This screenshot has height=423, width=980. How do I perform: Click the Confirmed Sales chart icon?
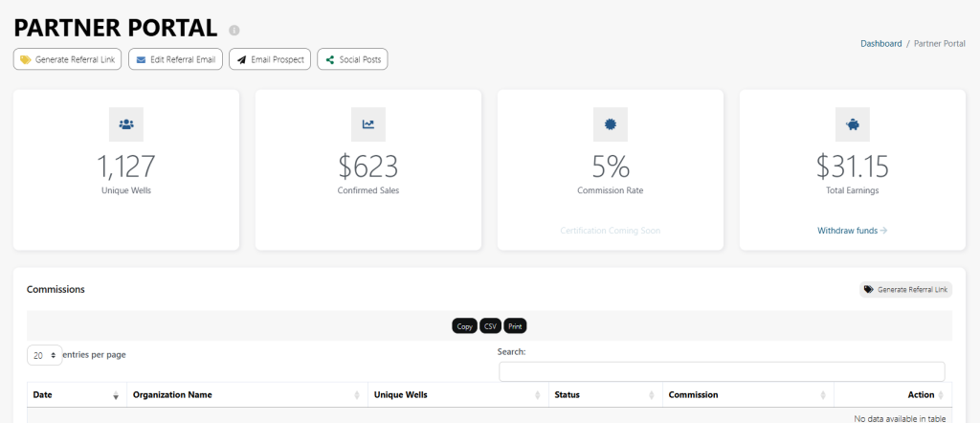click(x=368, y=124)
